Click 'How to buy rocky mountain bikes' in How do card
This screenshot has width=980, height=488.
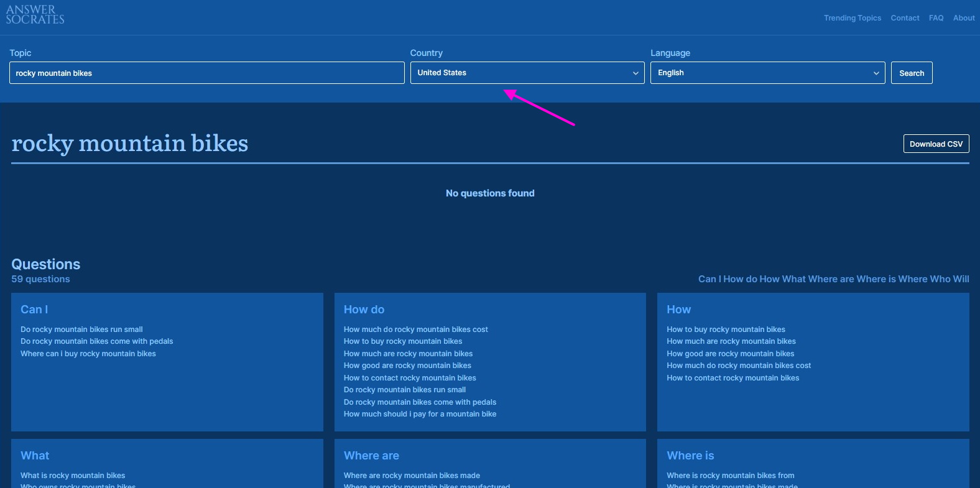[x=403, y=341]
